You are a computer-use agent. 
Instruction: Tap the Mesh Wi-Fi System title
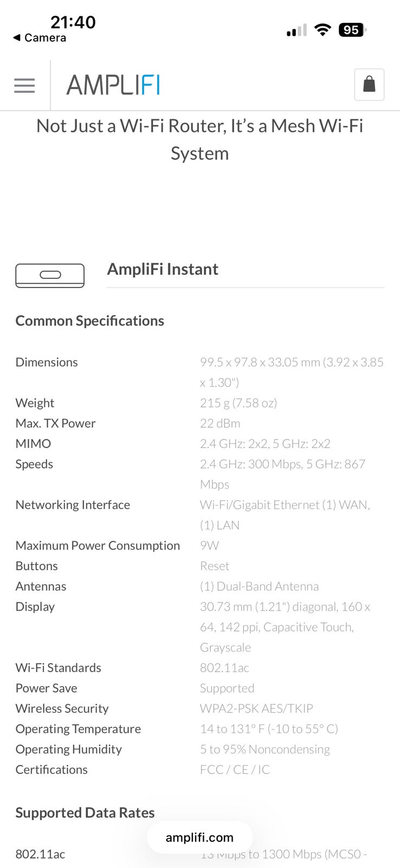tap(199, 139)
